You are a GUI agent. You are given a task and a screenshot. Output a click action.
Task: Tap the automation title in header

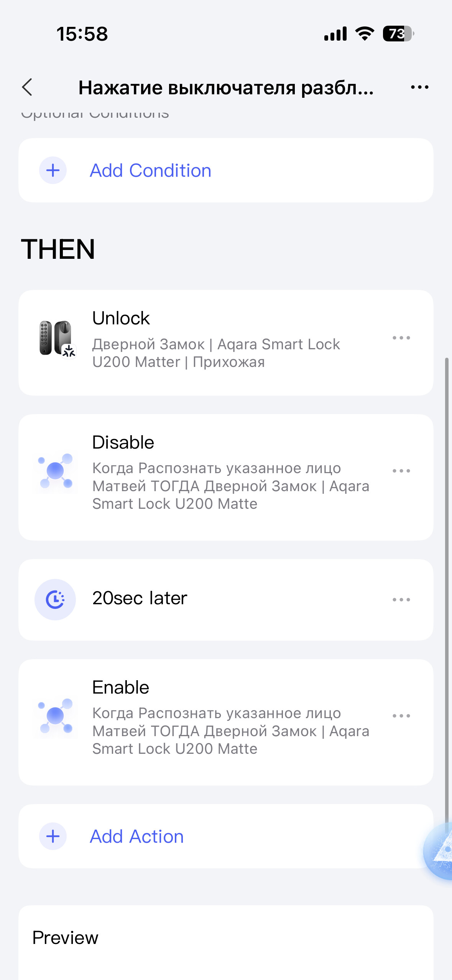click(226, 88)
